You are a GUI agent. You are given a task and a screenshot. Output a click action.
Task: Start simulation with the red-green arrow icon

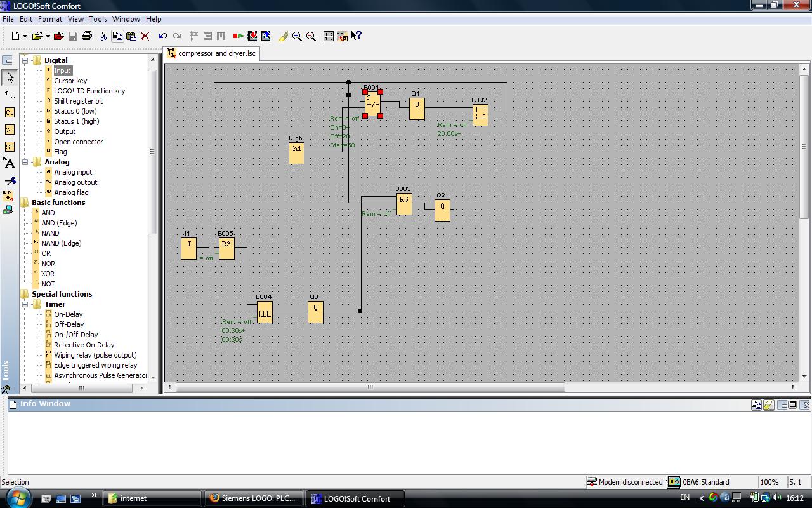[238, 36]
